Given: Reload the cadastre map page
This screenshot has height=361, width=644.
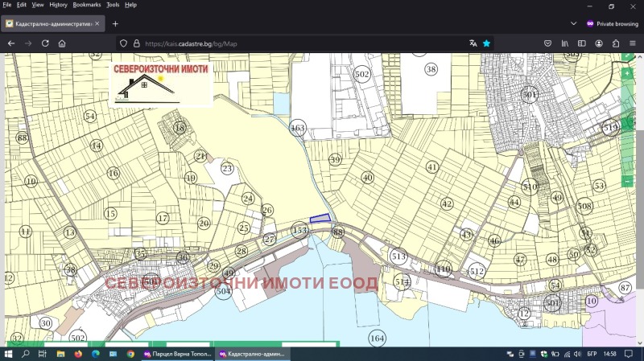Looking at the screenshot, I should pyautogui.click(x=45, y=43).
